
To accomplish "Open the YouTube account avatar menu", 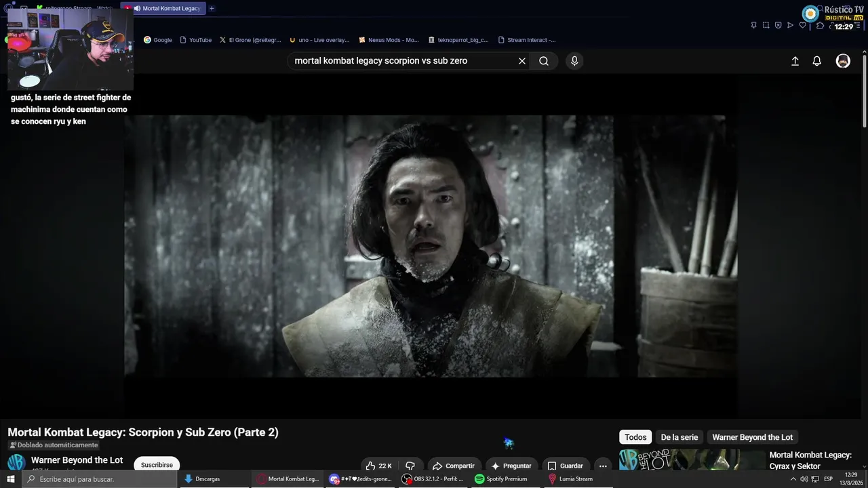I will point(843,61).
